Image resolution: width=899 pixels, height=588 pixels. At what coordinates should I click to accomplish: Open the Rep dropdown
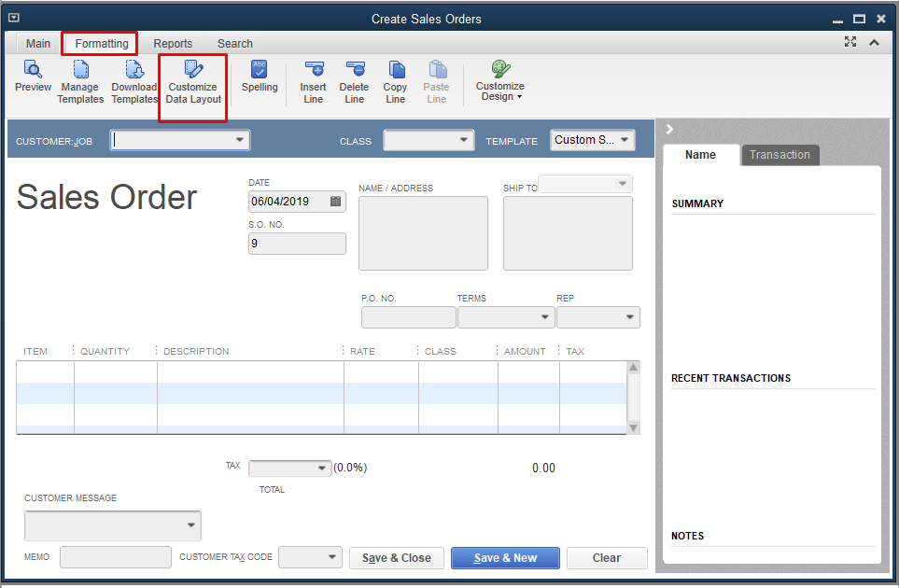[x=629, y=317]
